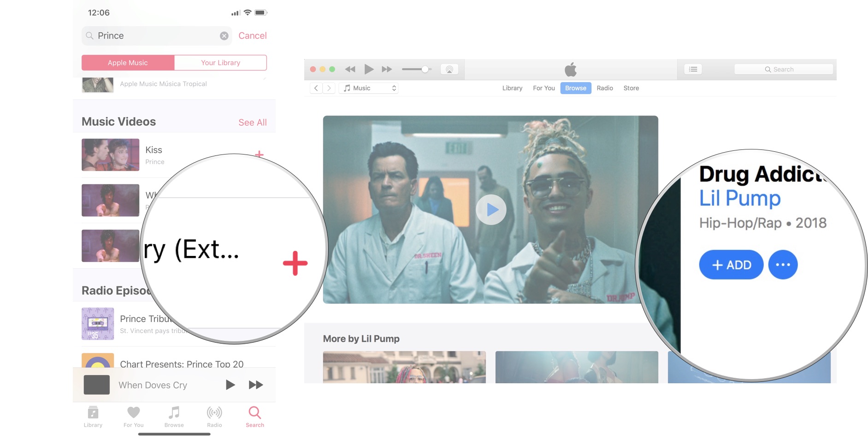Open the more options ellipsis button
868x440 pixels.
coord(783,265)
